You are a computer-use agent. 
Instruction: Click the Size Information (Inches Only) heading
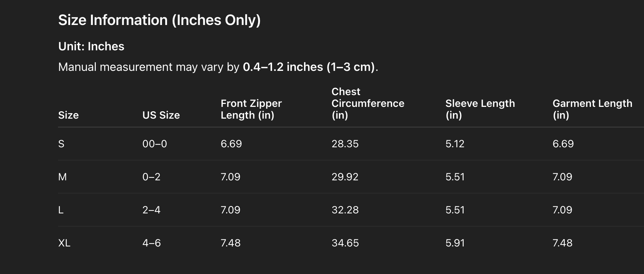click(x=159, y=20)
